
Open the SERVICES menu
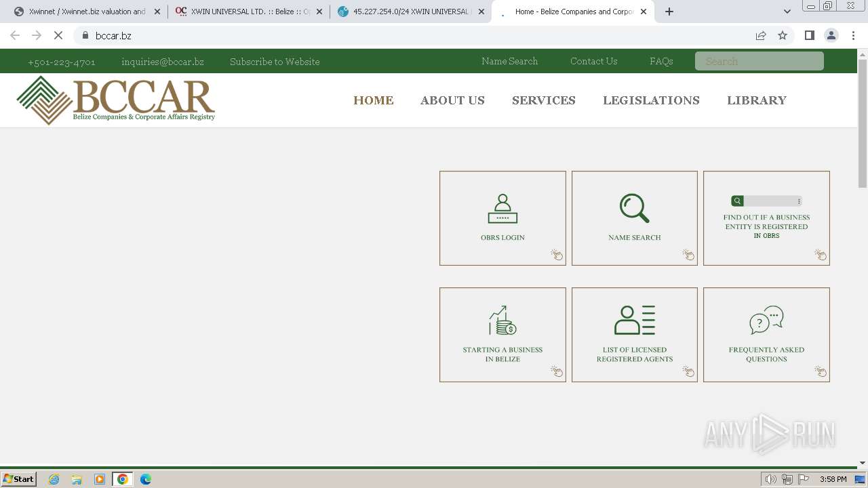click(544, 100)
